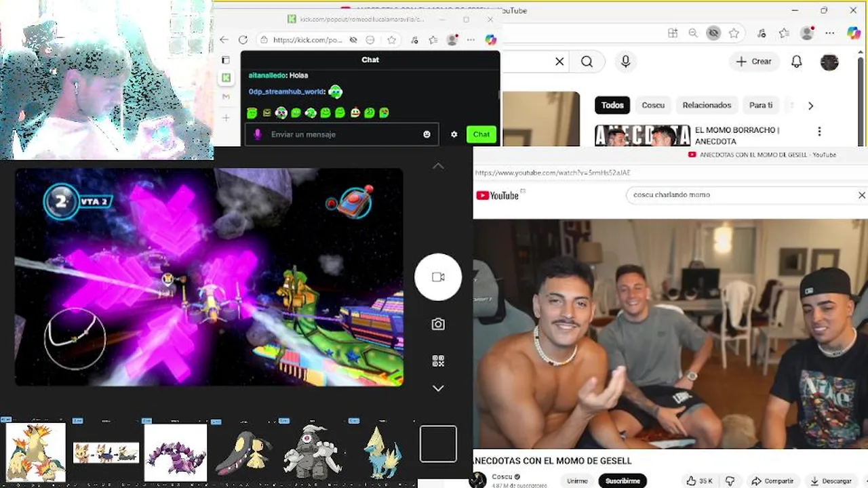Toggle tracking eye icon in YouTube address bar
Screen dimensions: 868x488
coord(713,33)
